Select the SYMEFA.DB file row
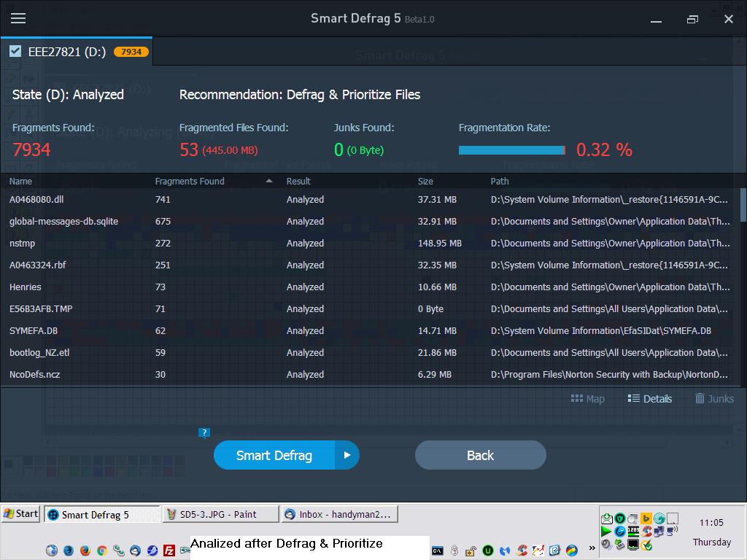 [x=370, y=331]
